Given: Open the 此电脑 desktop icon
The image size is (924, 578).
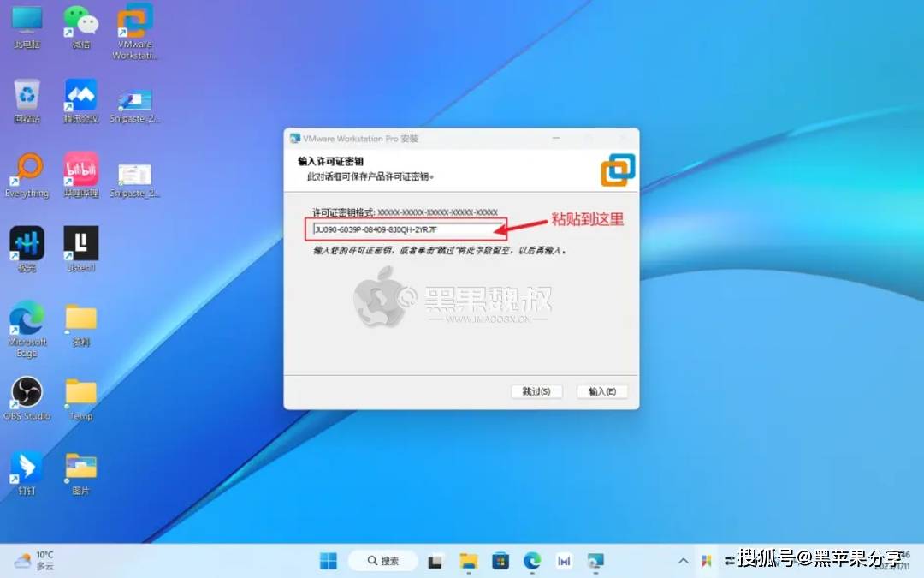Looking at the screenshot, I should click(x=27, y=26).
